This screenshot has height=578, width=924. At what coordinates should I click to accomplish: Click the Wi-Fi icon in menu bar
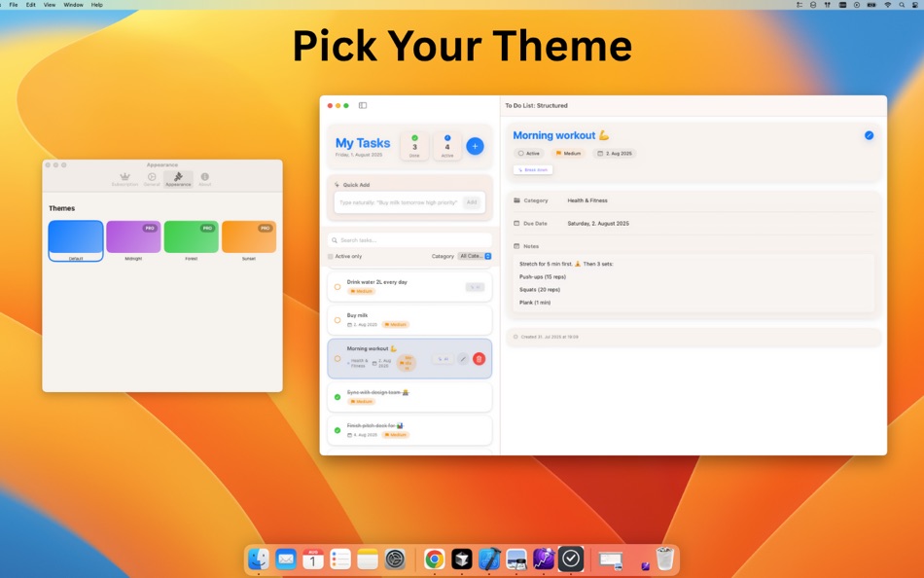(x=887, y=5)
